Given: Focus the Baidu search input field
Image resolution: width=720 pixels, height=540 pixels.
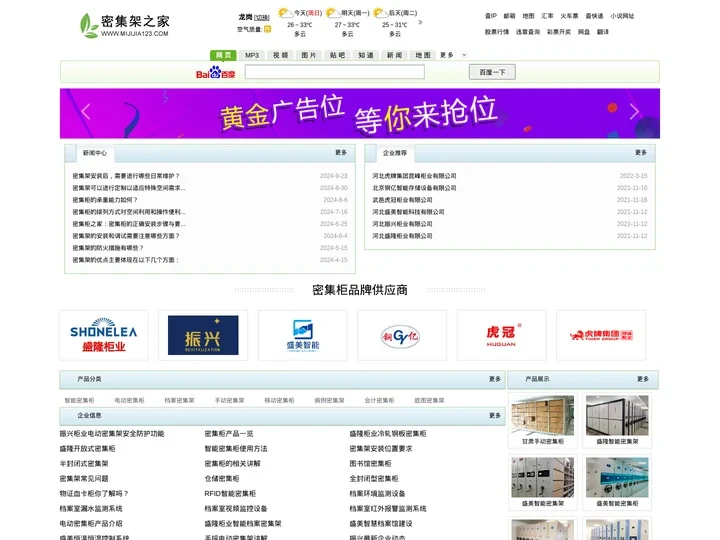Looking at the screenshot, I should click(335, 72).
